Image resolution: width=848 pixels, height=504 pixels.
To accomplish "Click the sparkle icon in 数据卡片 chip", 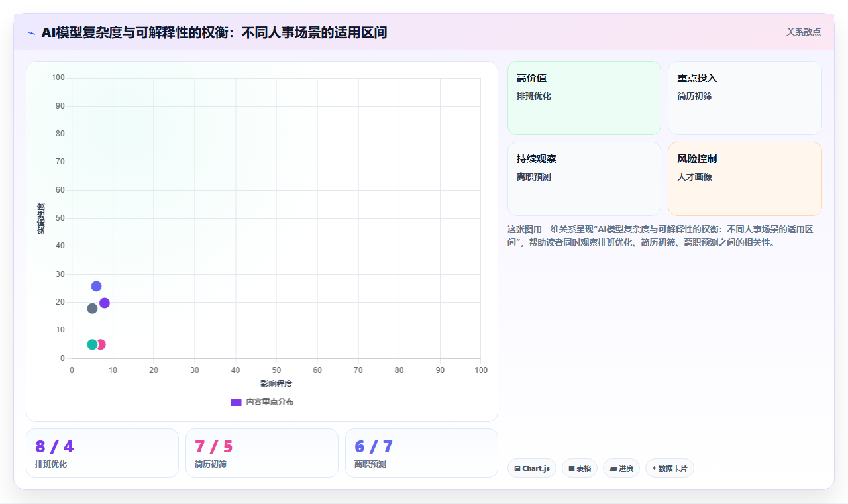I will click(x=655, y=468).
